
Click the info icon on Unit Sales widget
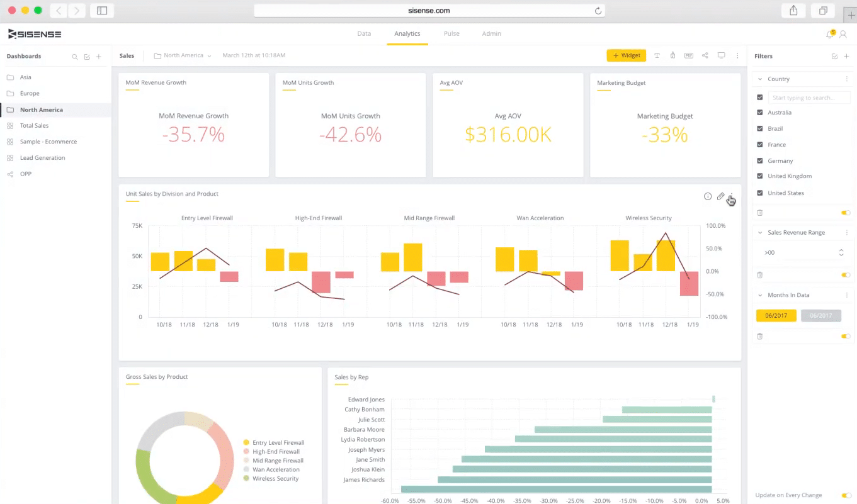(708, 196)
